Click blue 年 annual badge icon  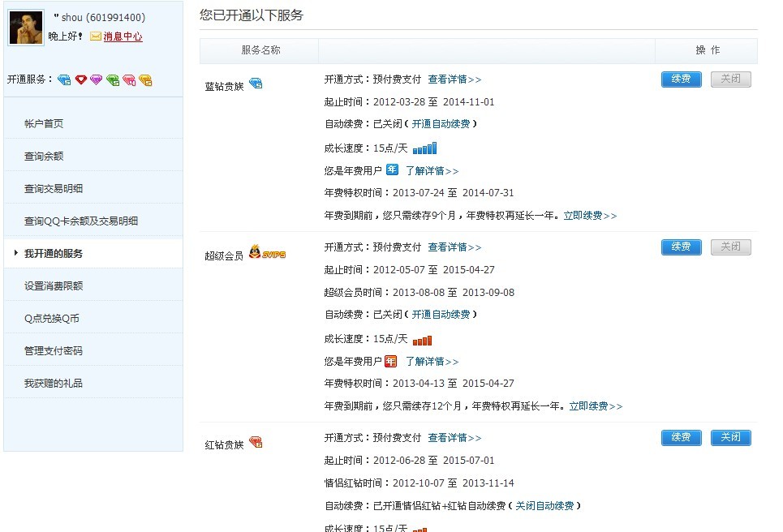[393, 169]
